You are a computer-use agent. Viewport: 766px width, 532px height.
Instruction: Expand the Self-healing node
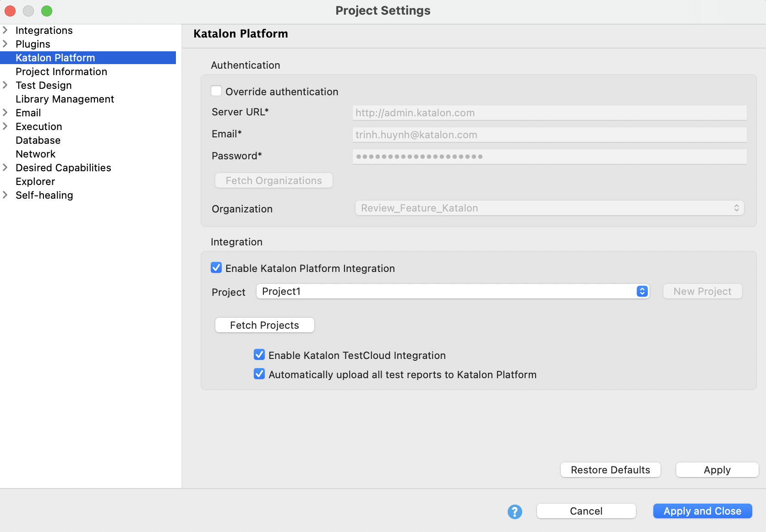pos(5,195)
